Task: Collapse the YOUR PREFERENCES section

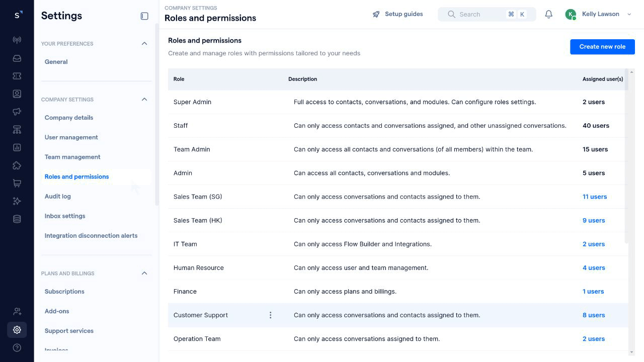Action: [144, 43]
